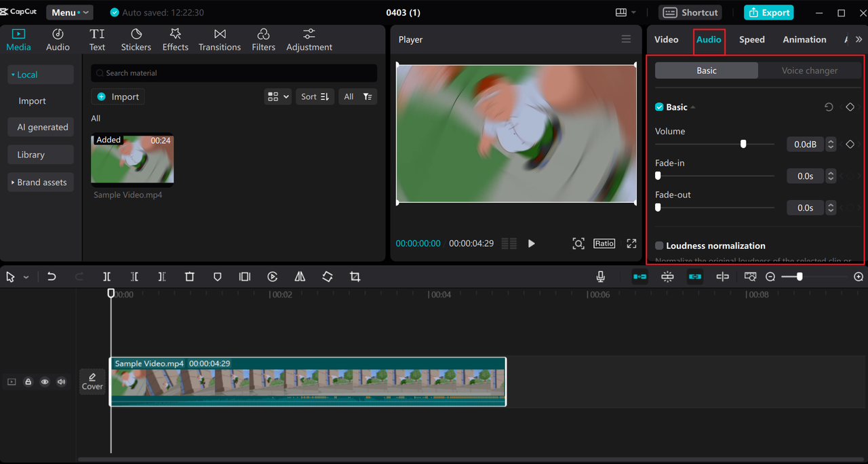The height and width of the screenshot is (464, 868).
Task: Open the Stickers tab
Action: (x=136, y=40)
